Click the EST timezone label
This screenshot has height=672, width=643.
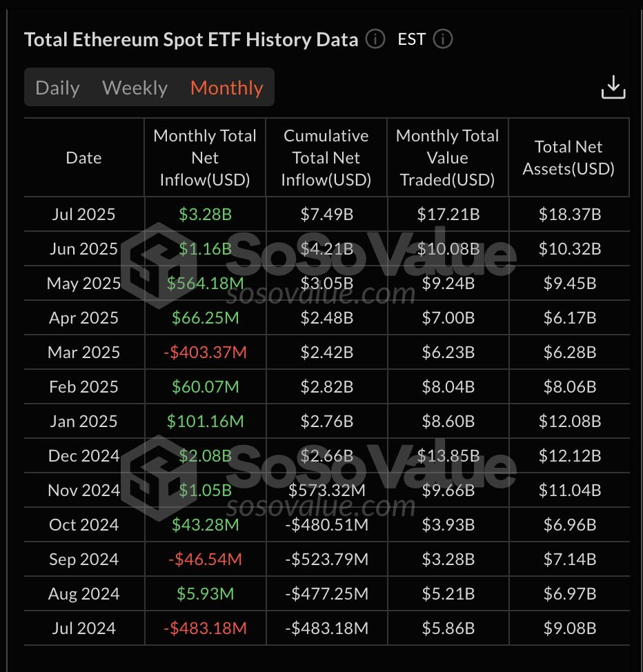411,39
